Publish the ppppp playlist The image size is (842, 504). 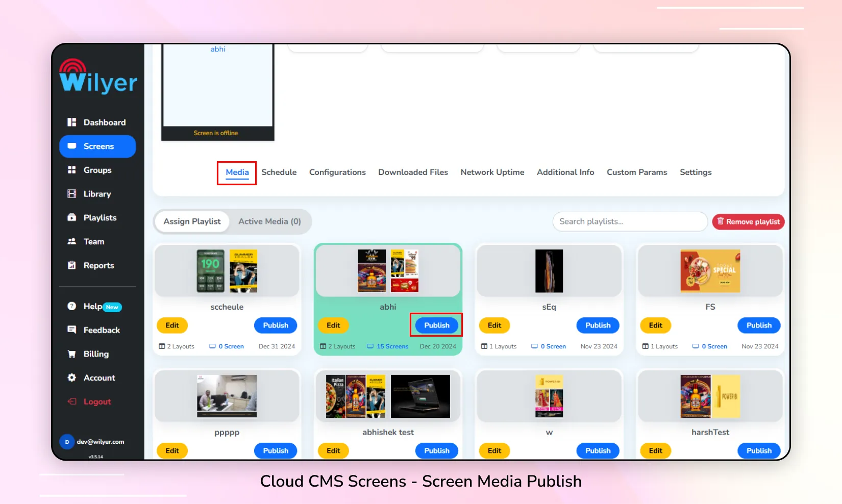[x=276, y=451]
